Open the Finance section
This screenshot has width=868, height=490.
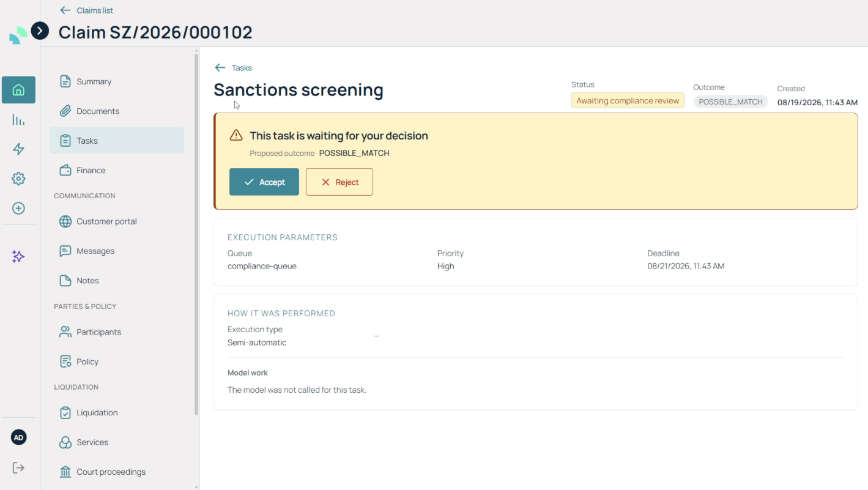point(117,170)
